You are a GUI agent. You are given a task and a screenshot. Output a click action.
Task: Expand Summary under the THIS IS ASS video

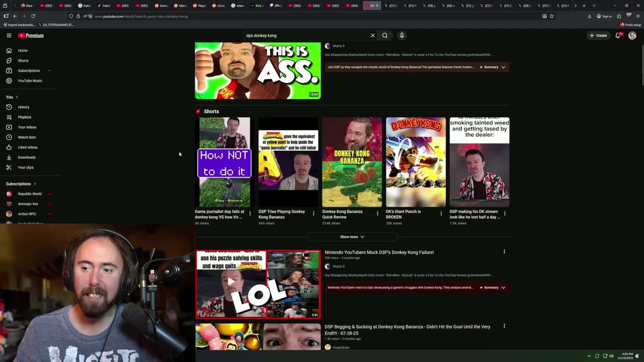click(493, 67)
